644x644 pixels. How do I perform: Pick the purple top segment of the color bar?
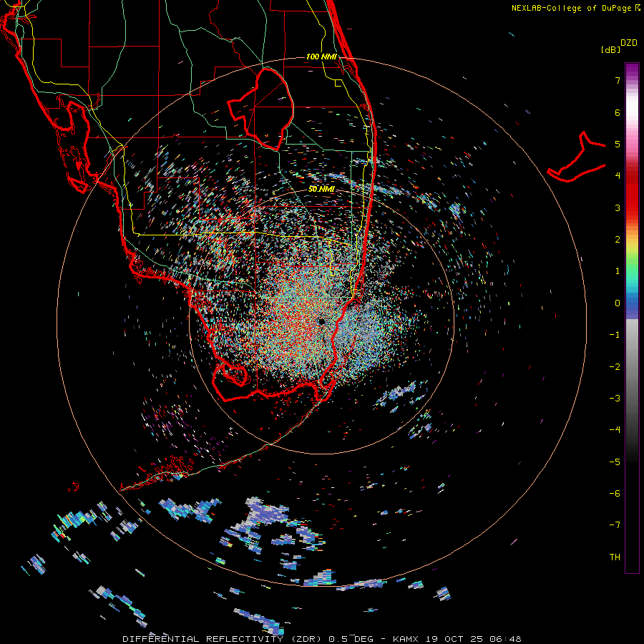pyautogui.click(x=632, y=71)
